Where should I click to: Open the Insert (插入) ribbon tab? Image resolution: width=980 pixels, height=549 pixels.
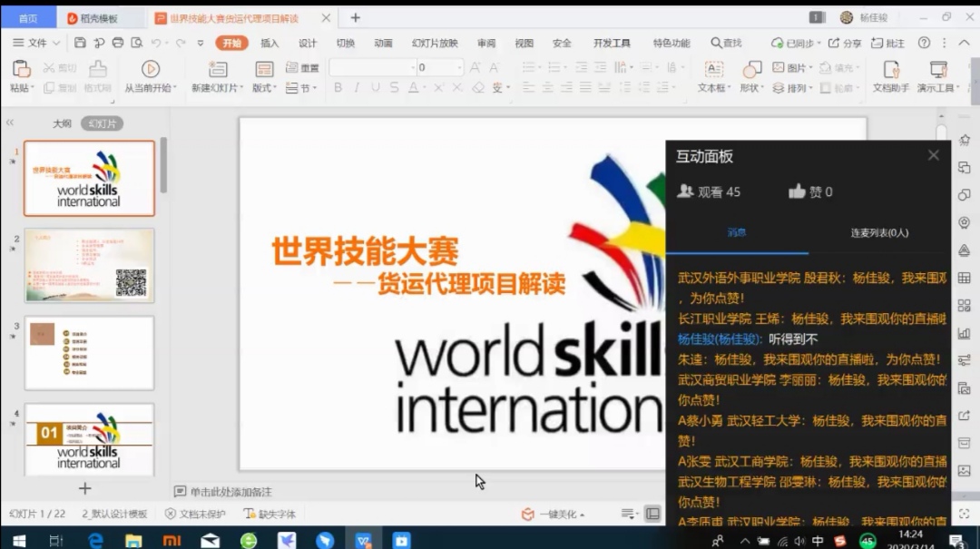point(269,43)
